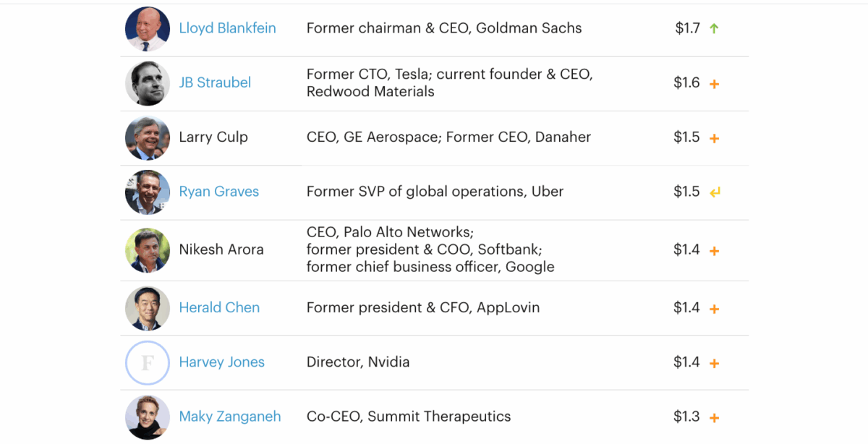Open Lloyd Blankfein's profile link

[x=227, y=28]
